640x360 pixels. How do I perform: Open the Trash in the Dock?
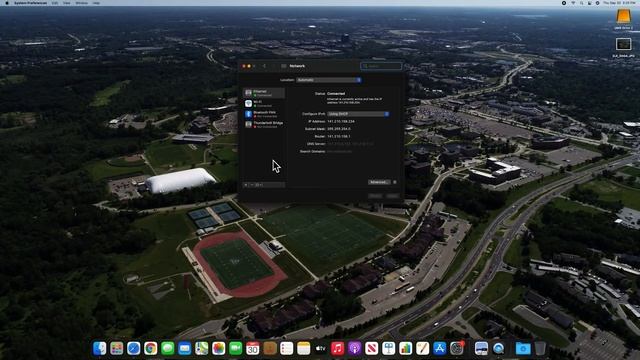coord(540,348)
